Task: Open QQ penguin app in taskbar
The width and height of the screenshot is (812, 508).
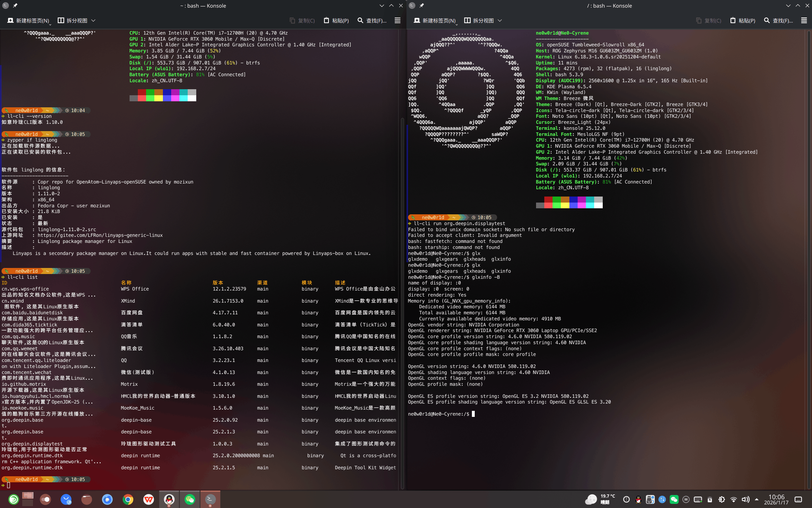Action: pyautogui.click(x=169, y=499)
